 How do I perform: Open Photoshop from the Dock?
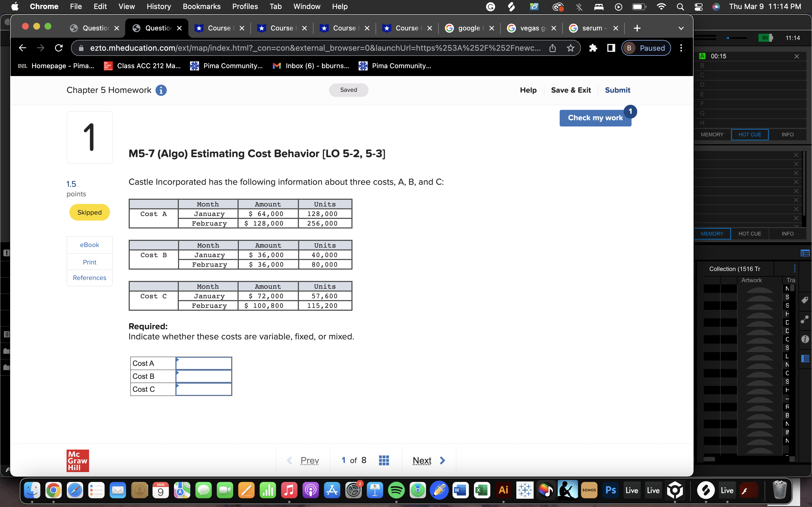pos(610,490)
